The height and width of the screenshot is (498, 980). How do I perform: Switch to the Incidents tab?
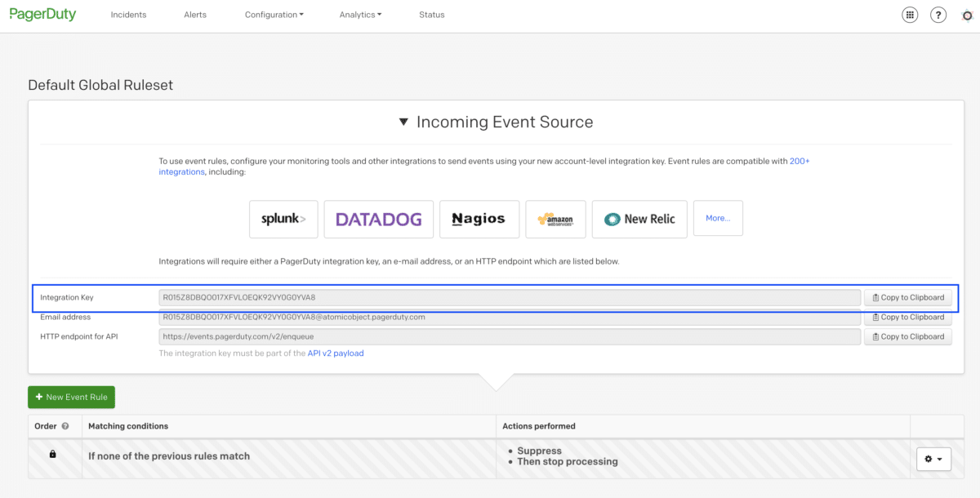[128, 14]
